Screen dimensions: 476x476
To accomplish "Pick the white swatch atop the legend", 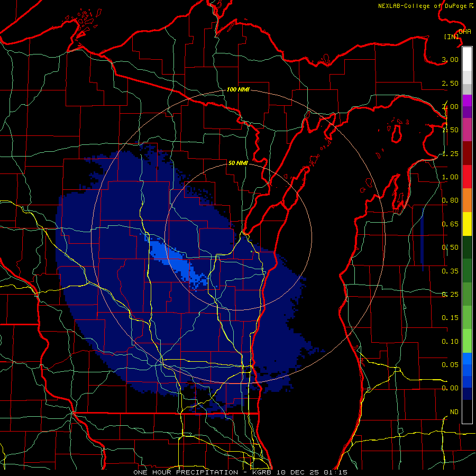I will click(467, 59).
